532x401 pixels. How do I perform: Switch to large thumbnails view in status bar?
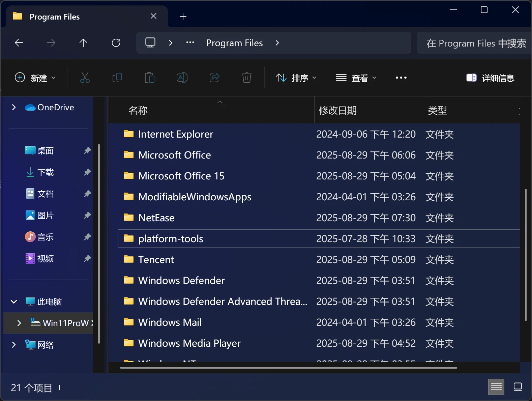click(x=518, y=386)
